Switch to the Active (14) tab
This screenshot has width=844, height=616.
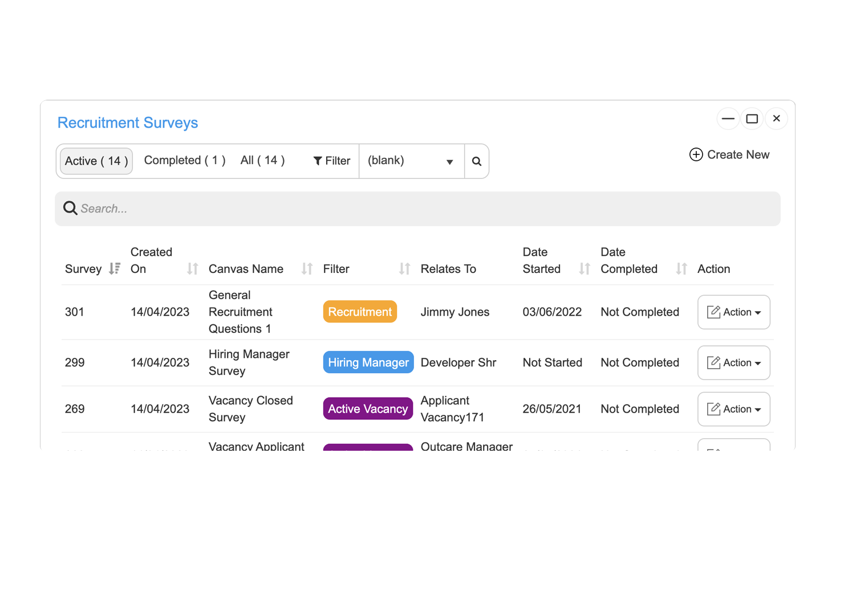pyautogui.click(x=96, y=161)
